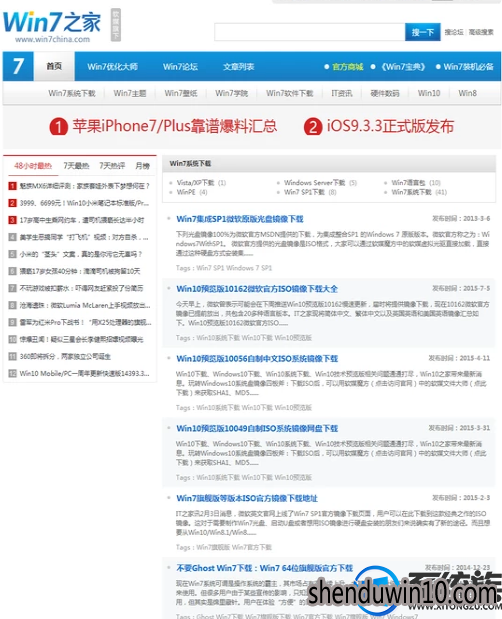Open 硬件数码 in the sub-navigation
The image size is (502, 619).
[385, 93]
